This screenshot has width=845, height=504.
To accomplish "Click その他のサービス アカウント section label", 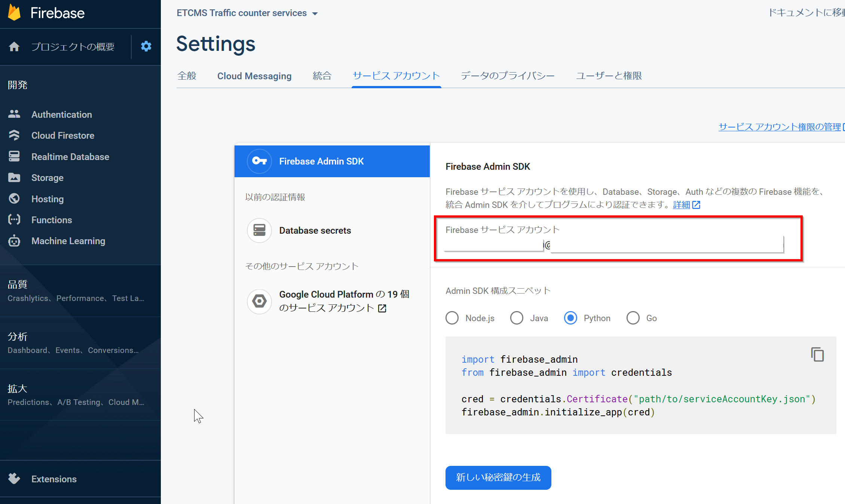I will 301,266.
